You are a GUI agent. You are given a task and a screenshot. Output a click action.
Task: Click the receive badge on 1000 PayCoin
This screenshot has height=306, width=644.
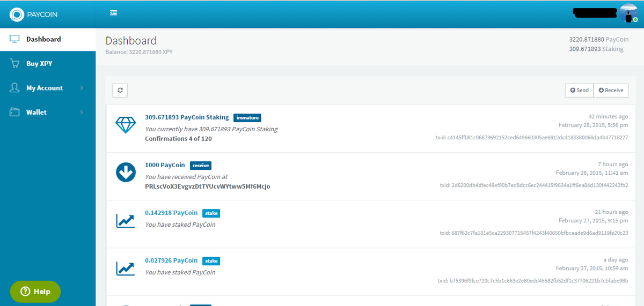coord(201,166)
